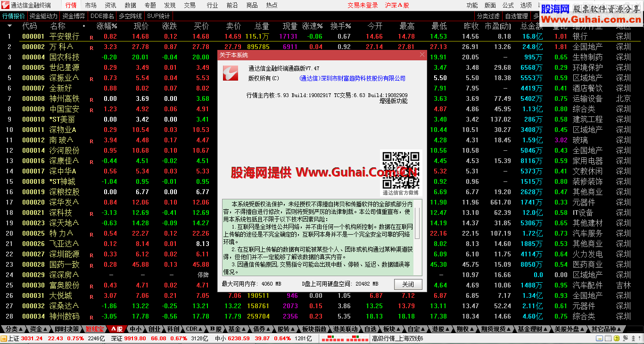This screenshot has height=344, width=644.
Task: Click the R marker next to 特 力A
Action: (91, 234)
